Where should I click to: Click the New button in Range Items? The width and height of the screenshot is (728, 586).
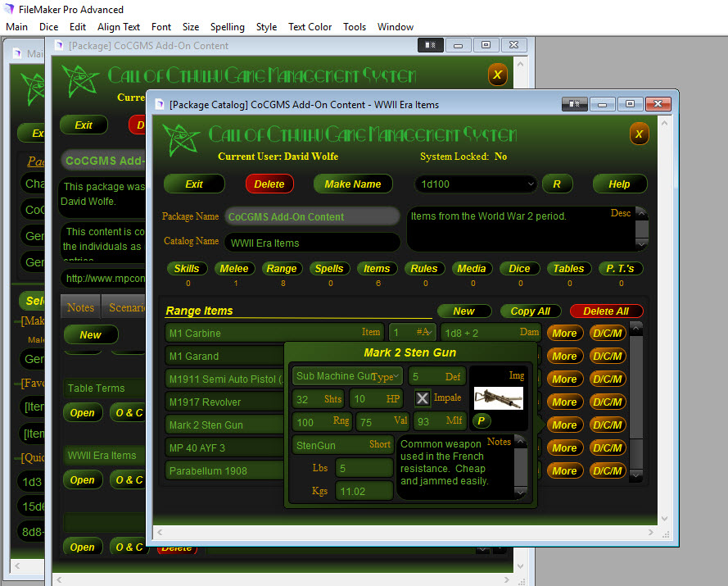point(463,311)
